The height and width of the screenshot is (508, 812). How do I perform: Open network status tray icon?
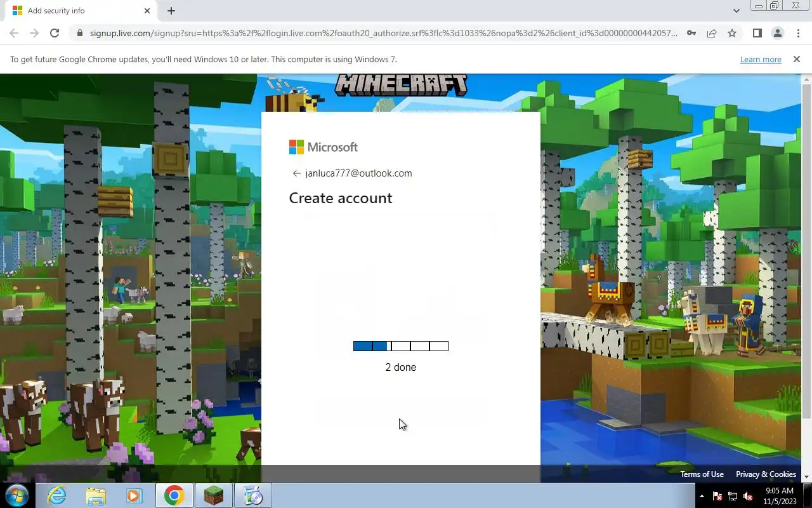click(x=733, y=496)
